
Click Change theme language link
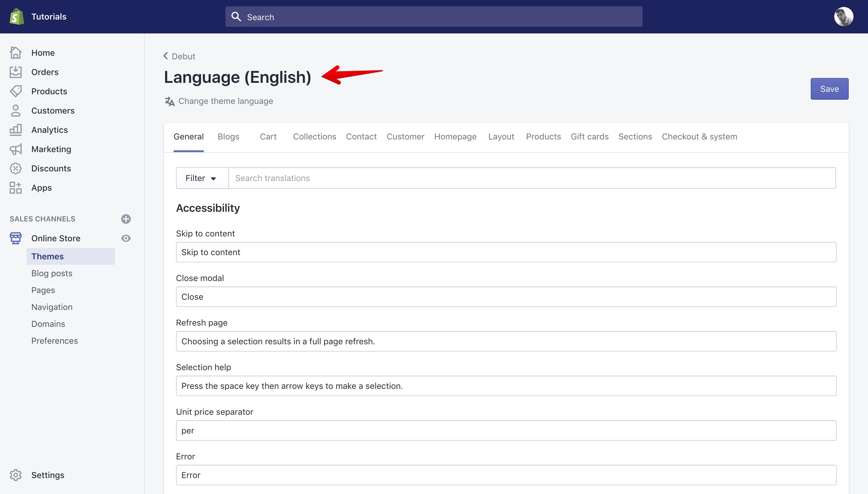pyautogui.click(x=226, y=101)
